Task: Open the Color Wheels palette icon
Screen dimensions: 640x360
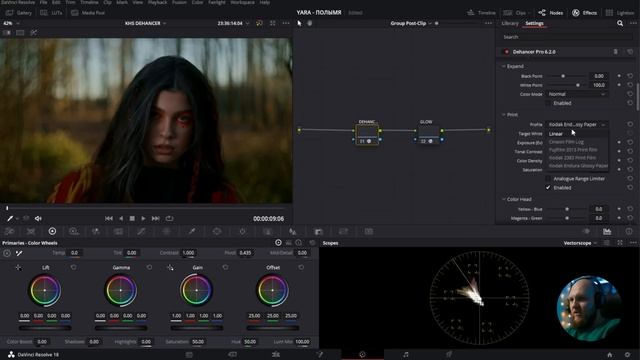Action: [52, 231]
